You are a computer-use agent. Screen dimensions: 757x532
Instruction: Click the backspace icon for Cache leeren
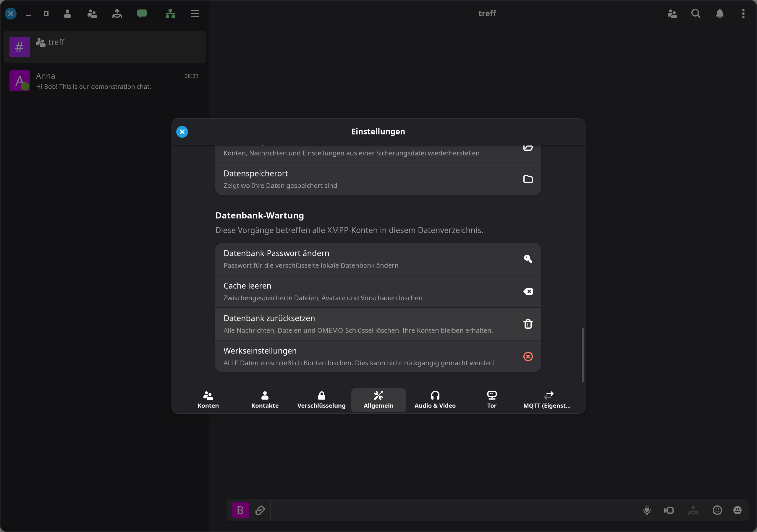(528, 291)
